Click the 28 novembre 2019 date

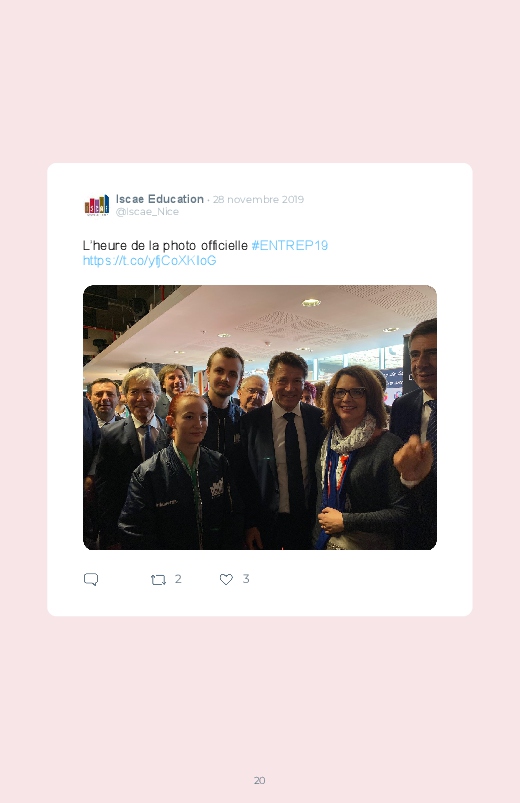258,199
